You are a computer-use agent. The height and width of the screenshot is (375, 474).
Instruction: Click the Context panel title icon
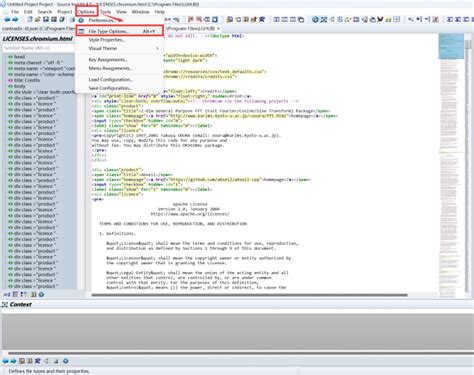pyautogui.click(x=5, y=304)
